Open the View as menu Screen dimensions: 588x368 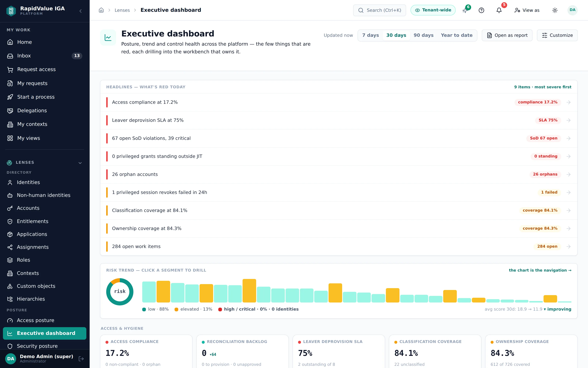tap(527, 10)
